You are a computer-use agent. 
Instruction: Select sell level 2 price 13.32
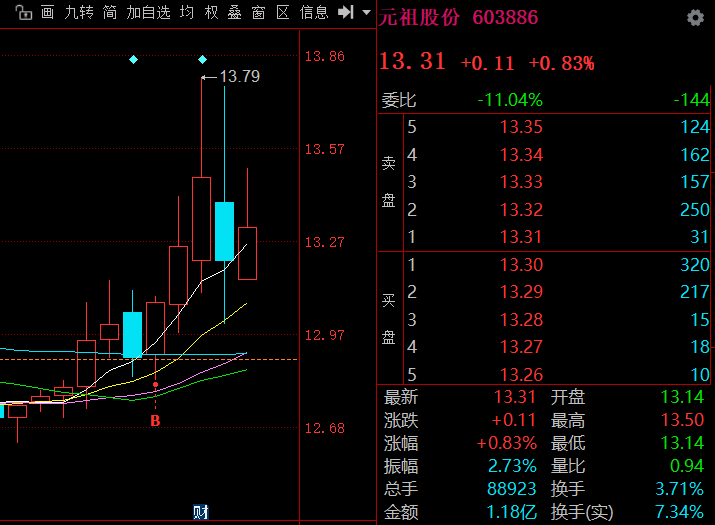tap(521, 210)
